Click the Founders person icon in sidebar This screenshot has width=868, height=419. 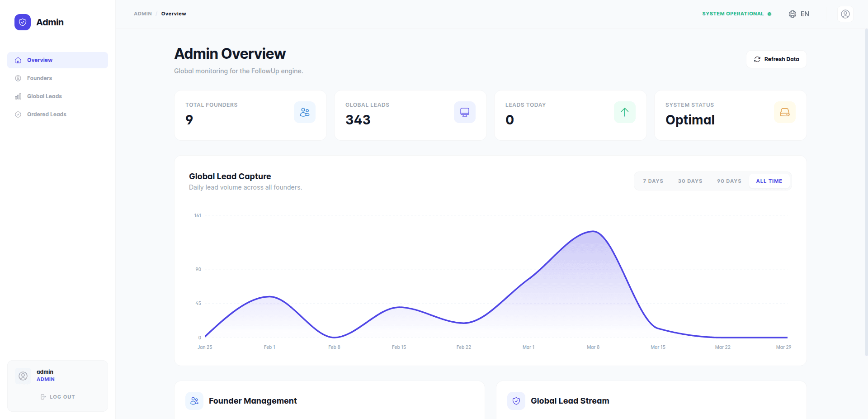pyautogui.click(x=18, y=78)
